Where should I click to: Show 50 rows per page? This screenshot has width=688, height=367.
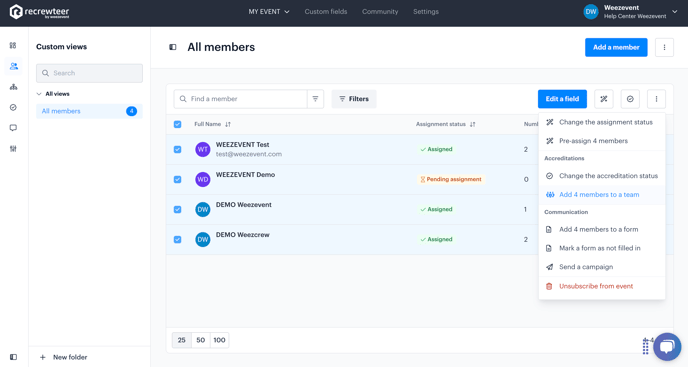(x=201, y=340)
